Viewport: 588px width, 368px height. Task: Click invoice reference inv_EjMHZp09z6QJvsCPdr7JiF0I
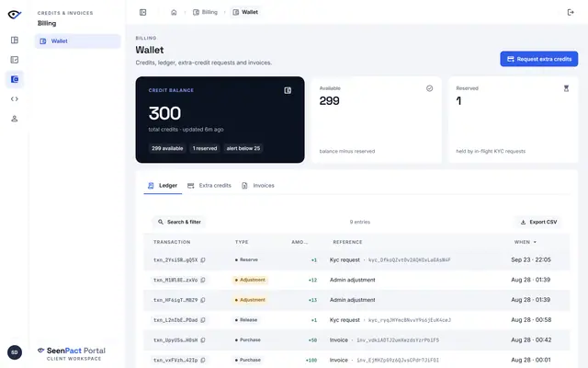[398, 360]
